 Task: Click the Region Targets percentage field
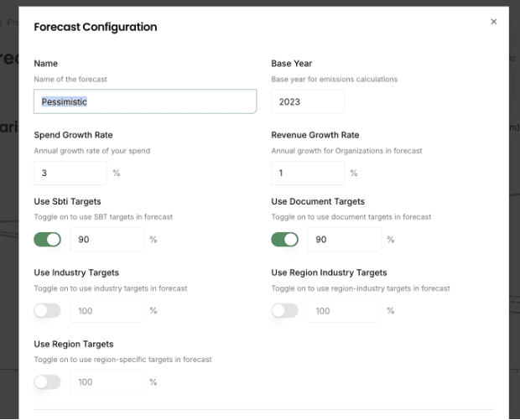[x=107, y=382]
